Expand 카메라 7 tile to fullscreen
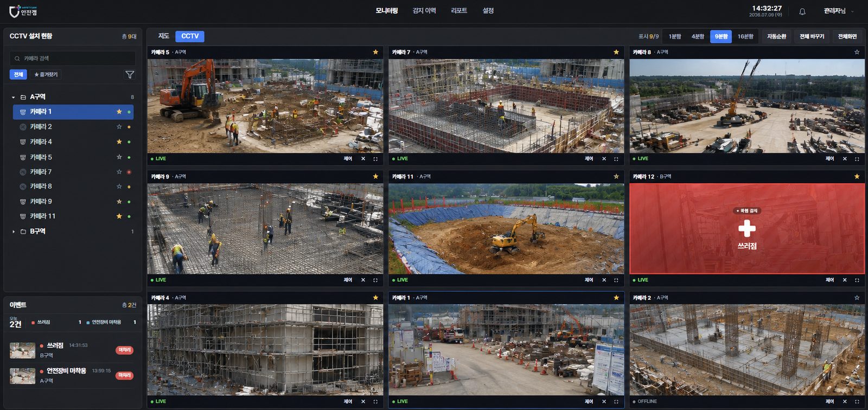Viewport: 868px width, 410px height. pos(616,159)
